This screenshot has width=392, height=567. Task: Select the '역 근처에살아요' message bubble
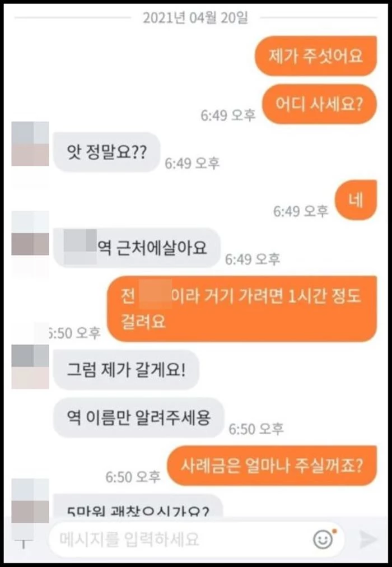coord(137,248)
